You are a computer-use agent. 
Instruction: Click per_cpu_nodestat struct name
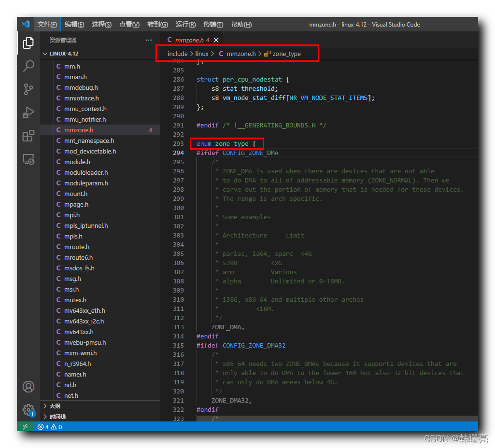(252, 80)
